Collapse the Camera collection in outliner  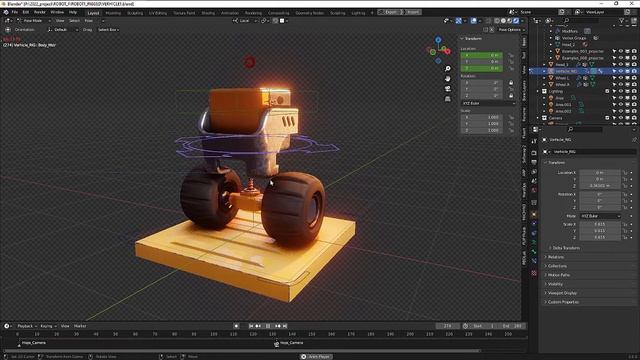pyautogui.click(x=538, y=118)
